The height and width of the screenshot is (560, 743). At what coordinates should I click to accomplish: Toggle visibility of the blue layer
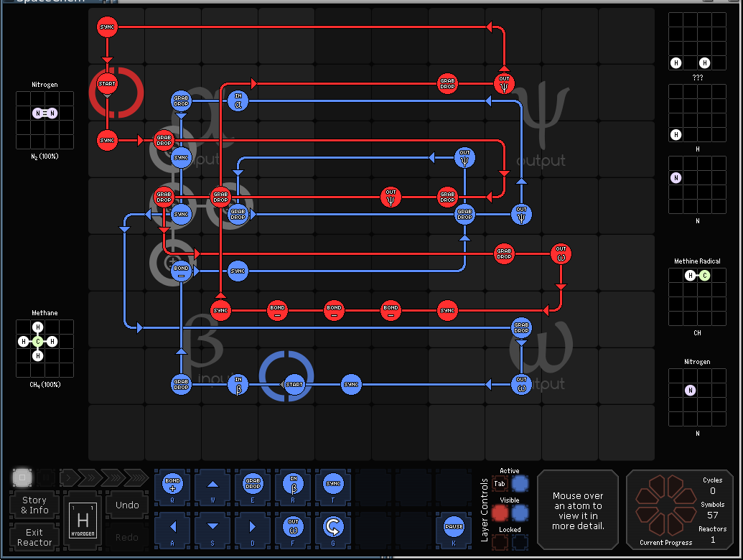519,513
